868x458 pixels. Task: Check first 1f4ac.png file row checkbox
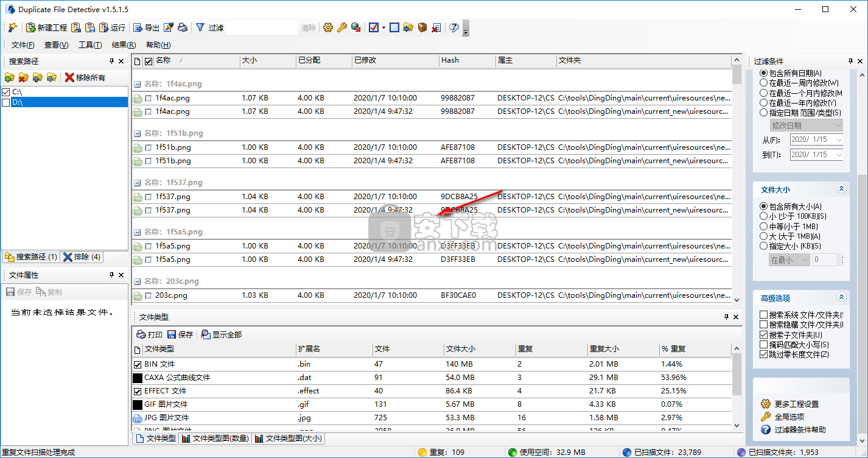pos(149,98)
